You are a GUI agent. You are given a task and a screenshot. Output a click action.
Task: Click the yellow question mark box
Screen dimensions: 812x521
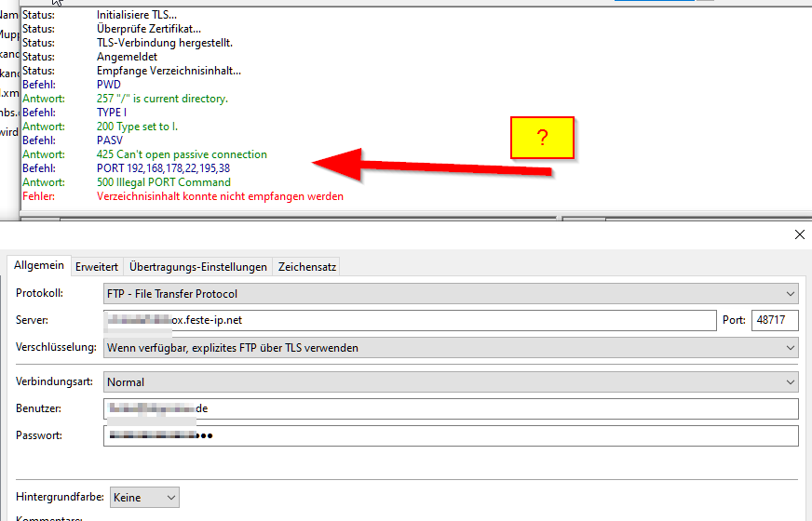click(542, 138)
